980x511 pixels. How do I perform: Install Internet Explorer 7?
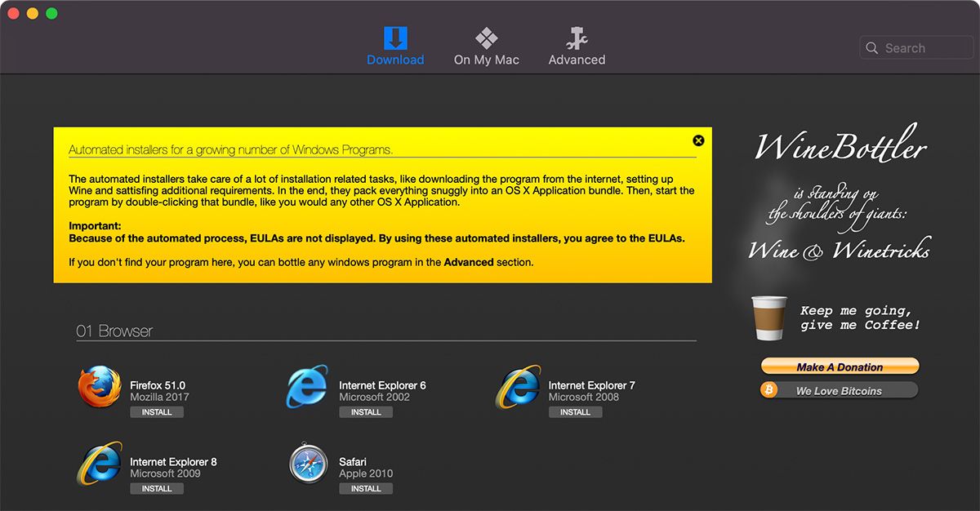(576, 412)
